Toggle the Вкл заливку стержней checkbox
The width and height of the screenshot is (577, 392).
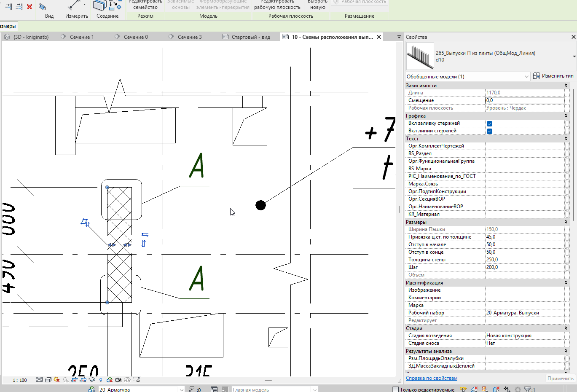tap(489, 124)
